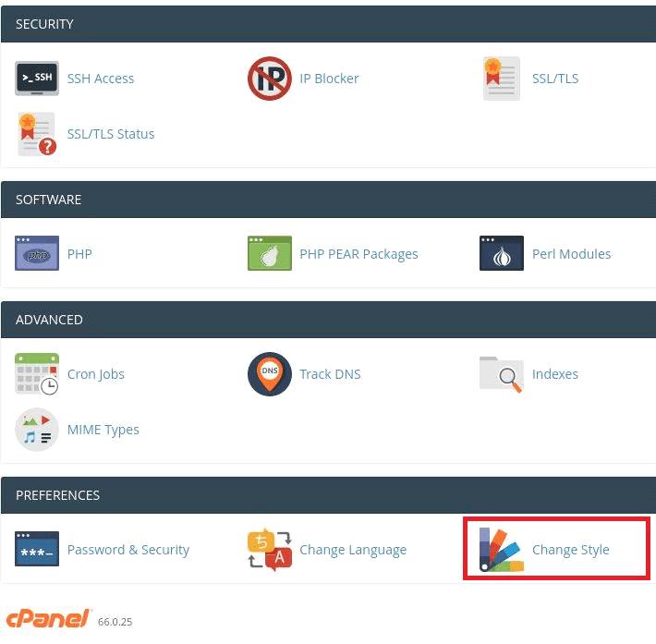
Task: Click the SSL/TLS Status certificate icon
Action: tap(37, 134)
